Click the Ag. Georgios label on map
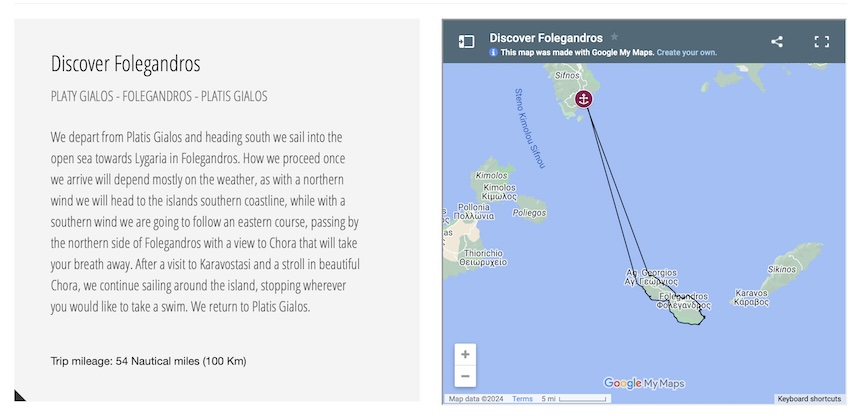The image size is (850, 416). 651,273
